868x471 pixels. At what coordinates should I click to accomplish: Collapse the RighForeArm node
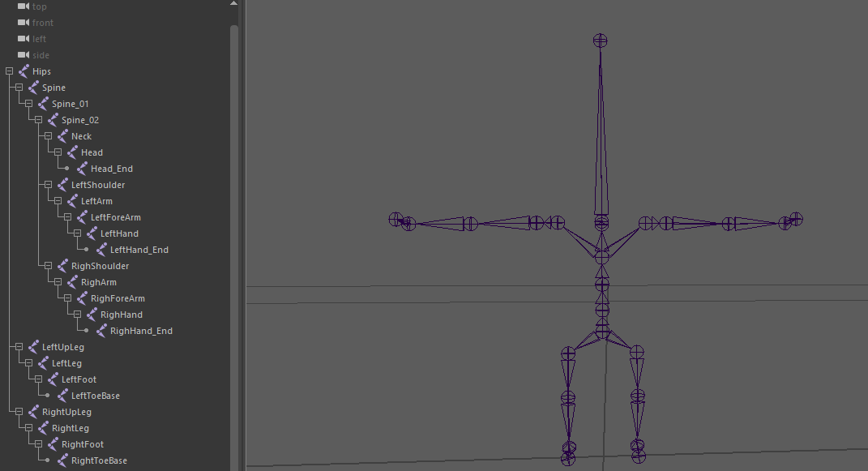click(67, 298)
